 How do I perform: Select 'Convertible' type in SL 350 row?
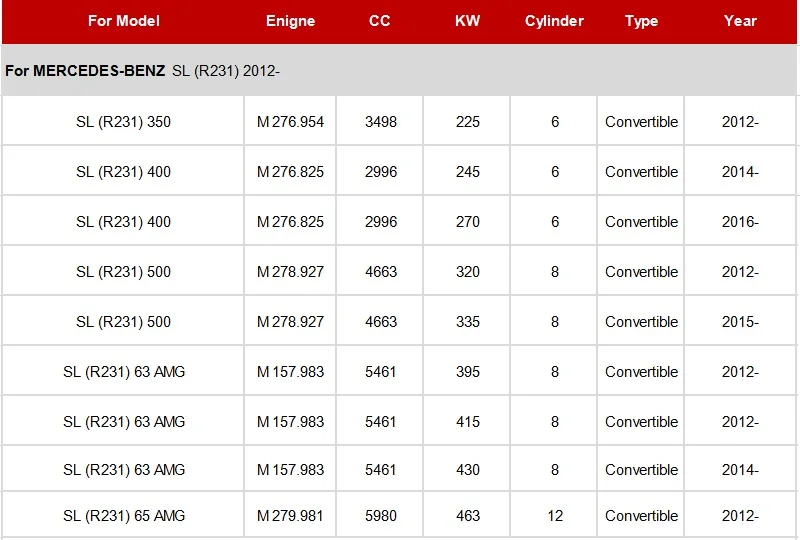click(641, 122)
